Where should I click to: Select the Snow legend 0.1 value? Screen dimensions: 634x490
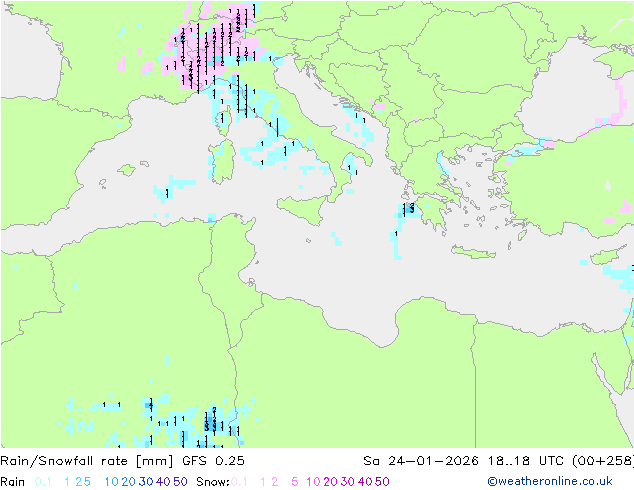point(239,482)
